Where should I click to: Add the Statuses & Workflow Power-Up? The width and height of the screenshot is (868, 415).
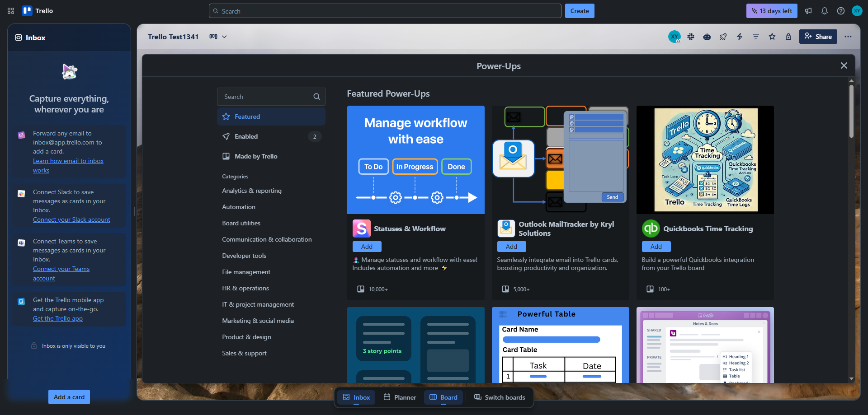(x=367, y=247)
